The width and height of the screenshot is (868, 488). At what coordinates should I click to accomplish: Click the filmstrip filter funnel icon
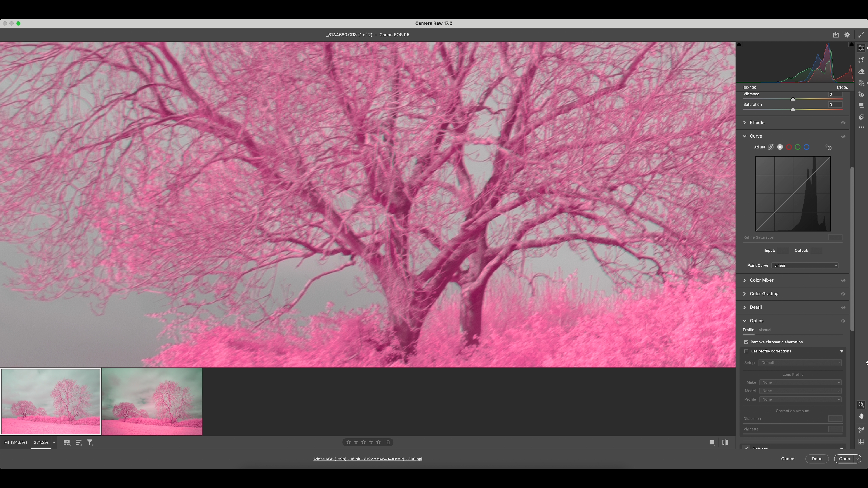point(90,443)
